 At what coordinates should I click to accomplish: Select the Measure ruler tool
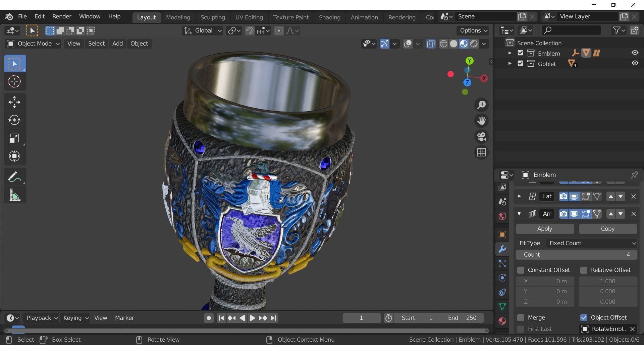pos(15,195)
